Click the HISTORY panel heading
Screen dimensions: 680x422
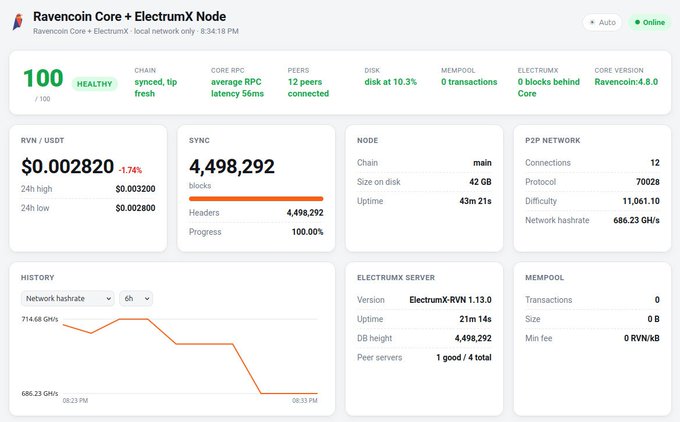(38, 278)
